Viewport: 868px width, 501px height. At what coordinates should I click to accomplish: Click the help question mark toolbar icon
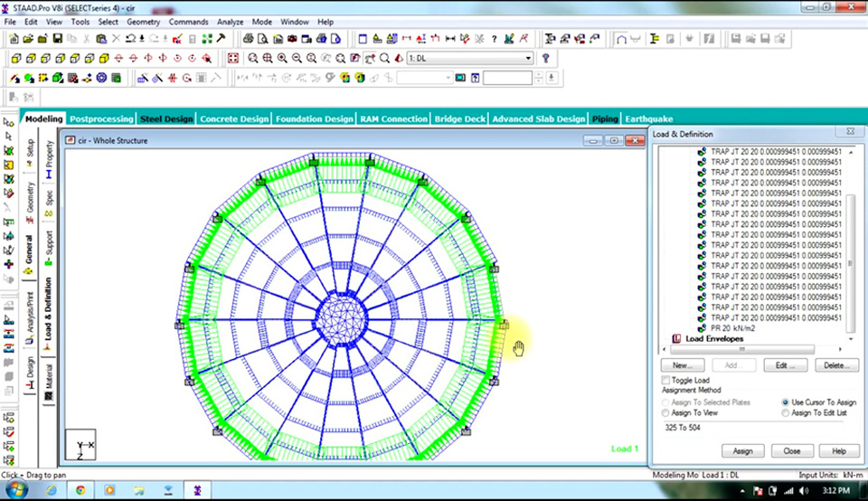(x=495, y=39)
